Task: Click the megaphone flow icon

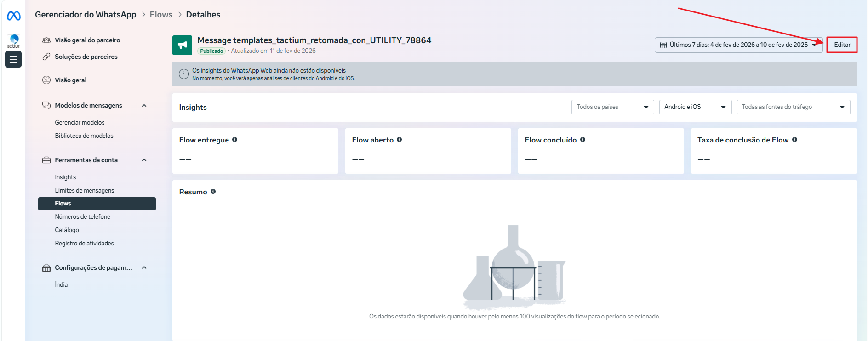Action: (x=182, y=45)
